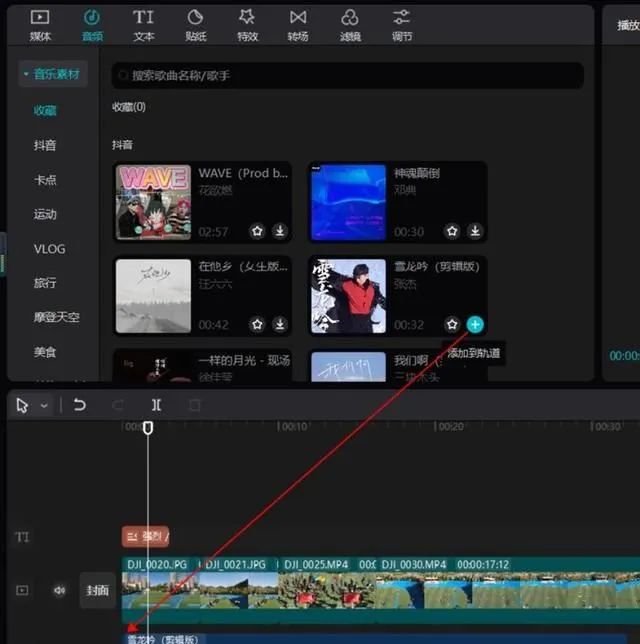
Task: Click the WAVE (Prod b... song title
Action: coord(243,173)
